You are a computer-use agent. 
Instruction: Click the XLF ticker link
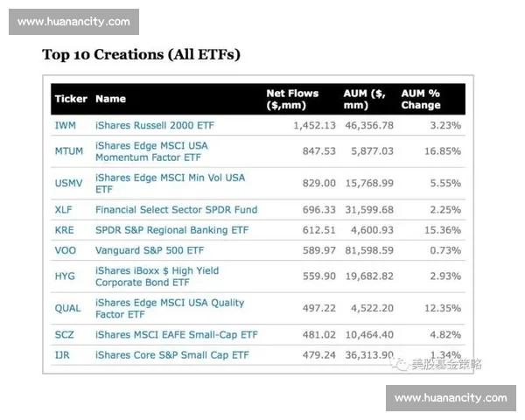click(64, 210)
